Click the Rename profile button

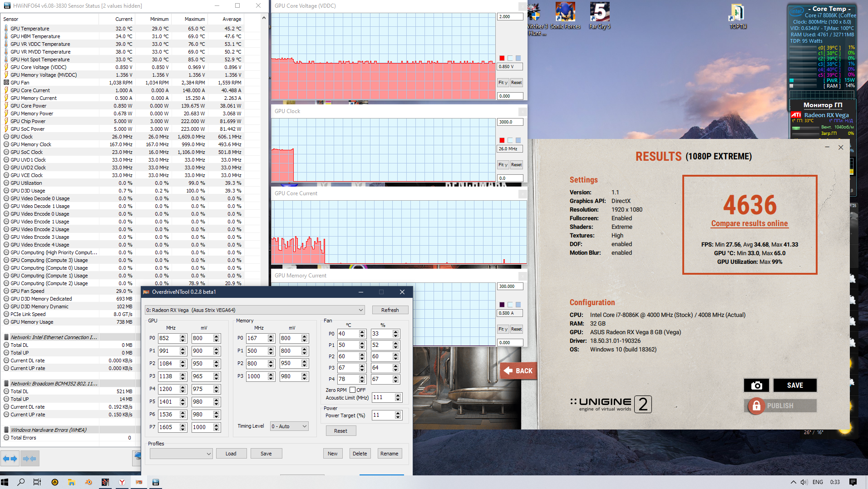pos(390,454)
